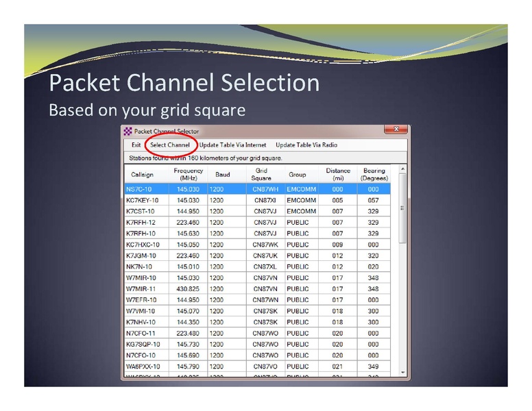Screen dimensions: 532x411
Task: Click frequency 145.730 in the KG7SQP-10 row
Action: (188, 344)
